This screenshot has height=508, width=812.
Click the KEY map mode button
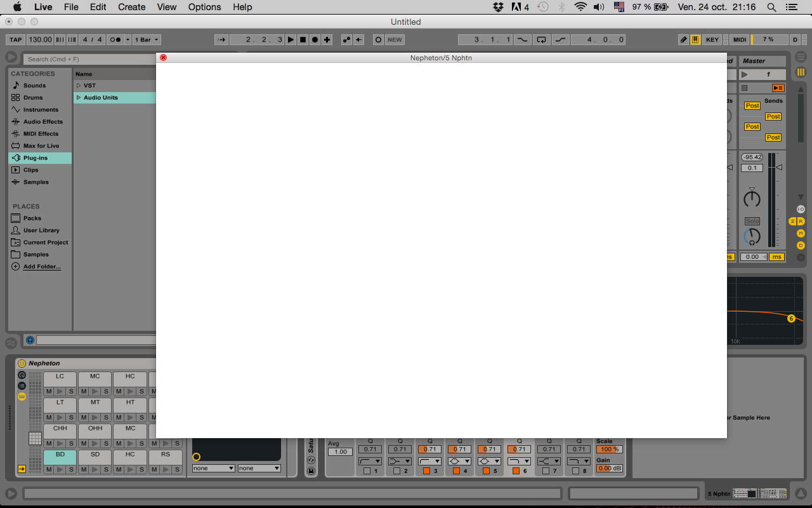(712, 39)
